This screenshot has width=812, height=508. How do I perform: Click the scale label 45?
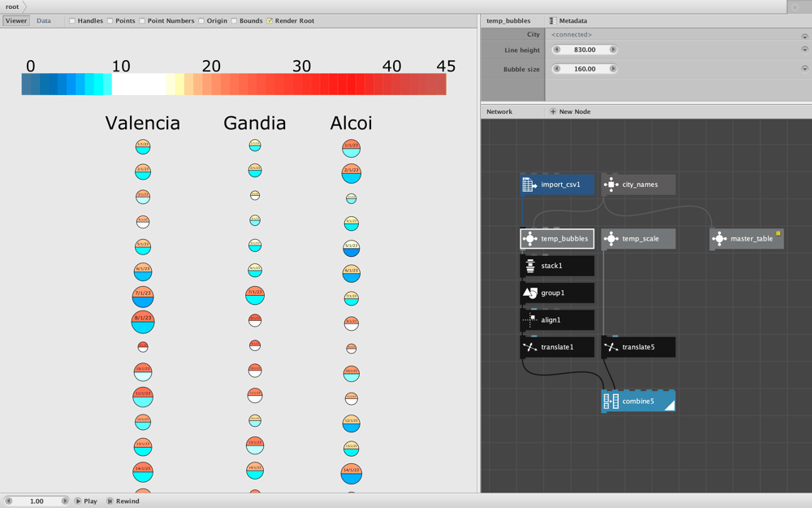(446, 67)
